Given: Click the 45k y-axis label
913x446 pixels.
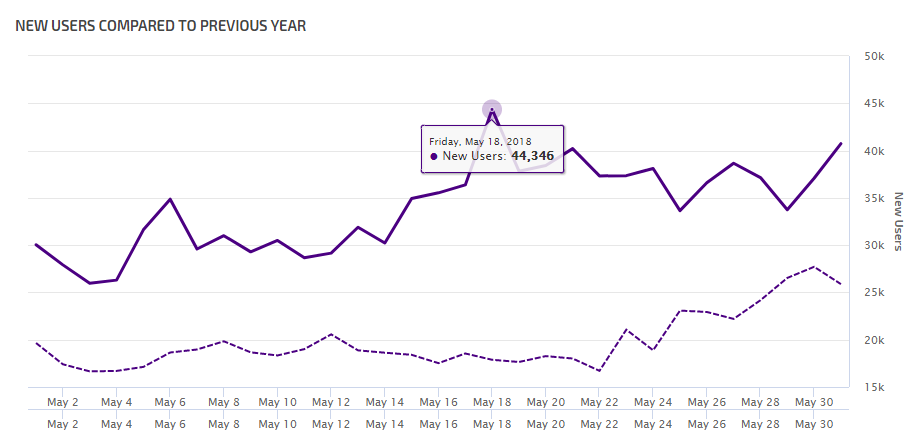Looking at the screenshot, I should tap(873, 104).
